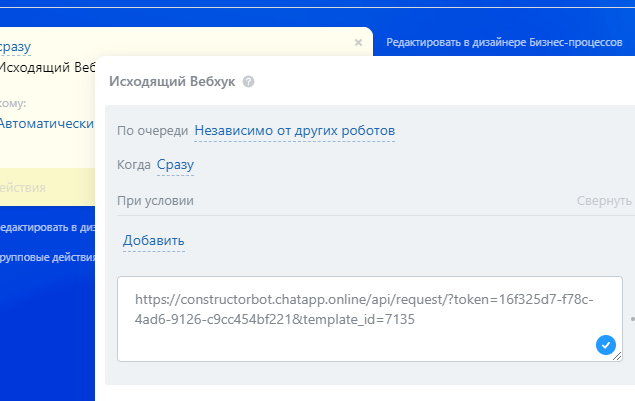Click the dots menu right of the URL field
Image resolution: width=635 pixels, height=401 pixels.
coord(631,320)
